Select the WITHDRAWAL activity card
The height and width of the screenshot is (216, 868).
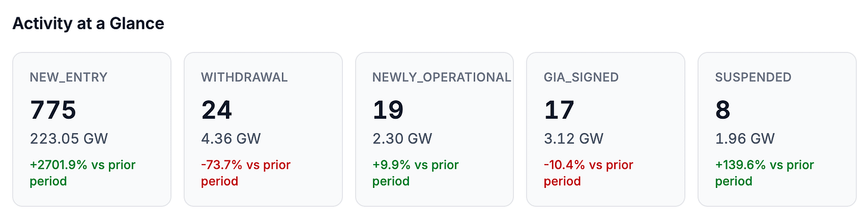(263, 129)
